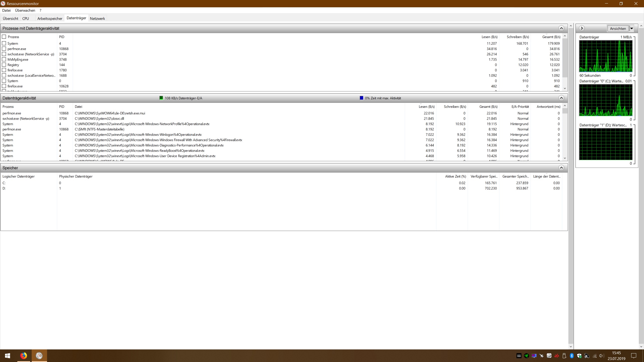Click the safely remove hardware USB icon

(564, 356)
